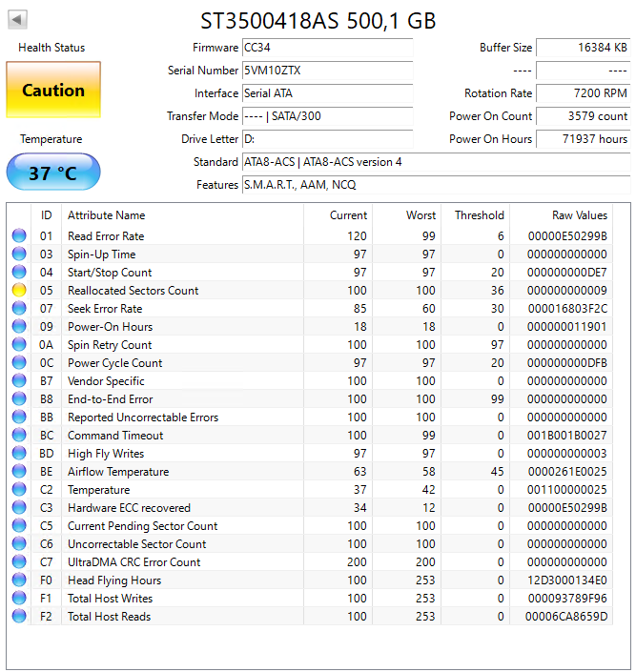Screen dimensions: 636x672
Task: Click raw value 001B001B0027
Action: (567, 436)
